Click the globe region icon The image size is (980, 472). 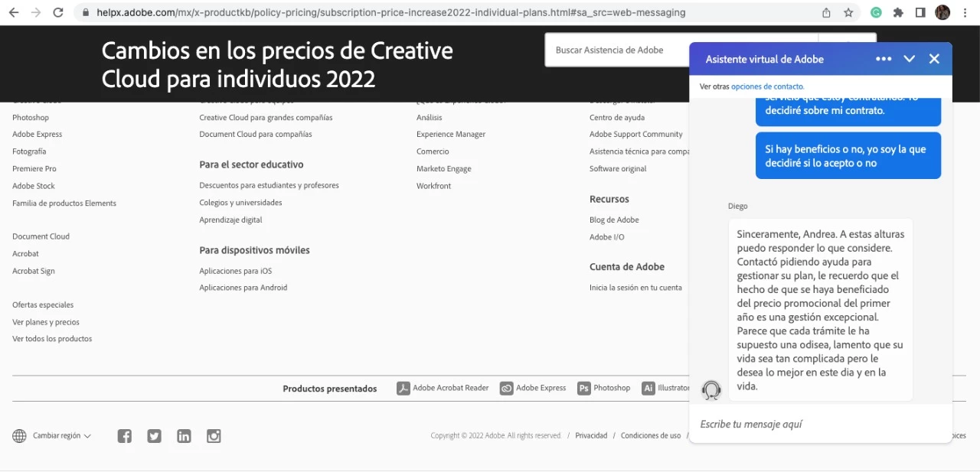coord(19,436)
